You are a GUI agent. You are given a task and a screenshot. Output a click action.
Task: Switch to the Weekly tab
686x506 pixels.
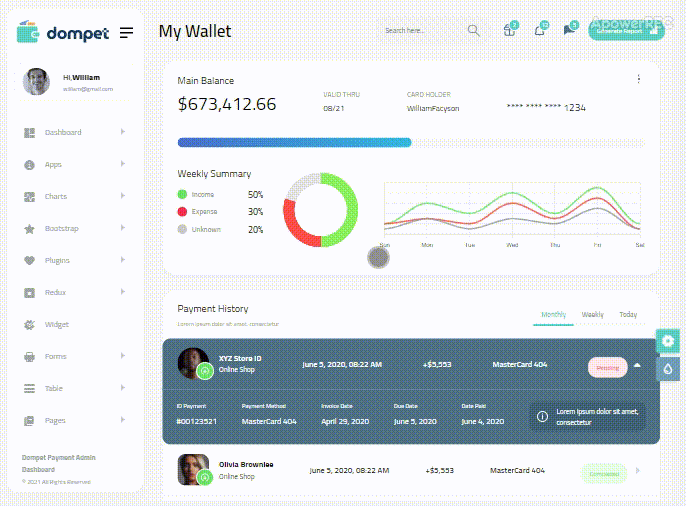(x=592, y=315)
